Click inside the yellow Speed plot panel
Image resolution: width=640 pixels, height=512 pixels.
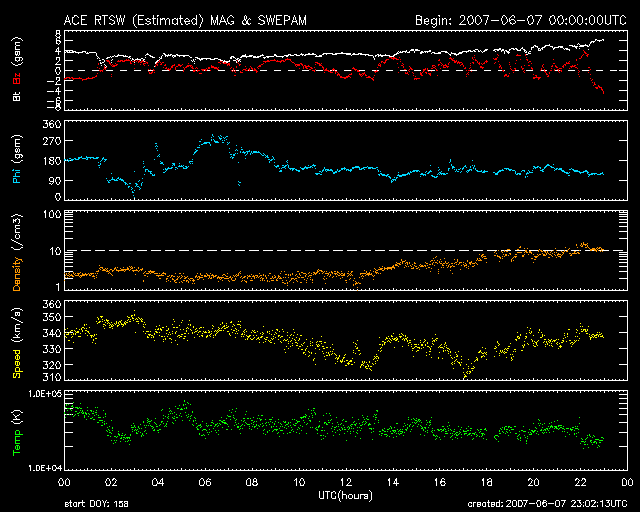[x=346, y=340]
